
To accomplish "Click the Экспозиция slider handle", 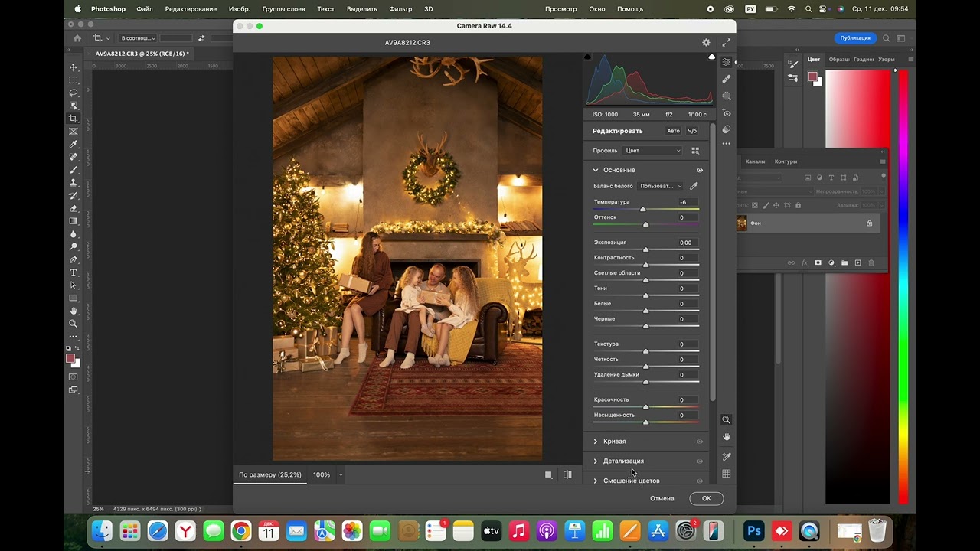I will [x=645, y=249].
